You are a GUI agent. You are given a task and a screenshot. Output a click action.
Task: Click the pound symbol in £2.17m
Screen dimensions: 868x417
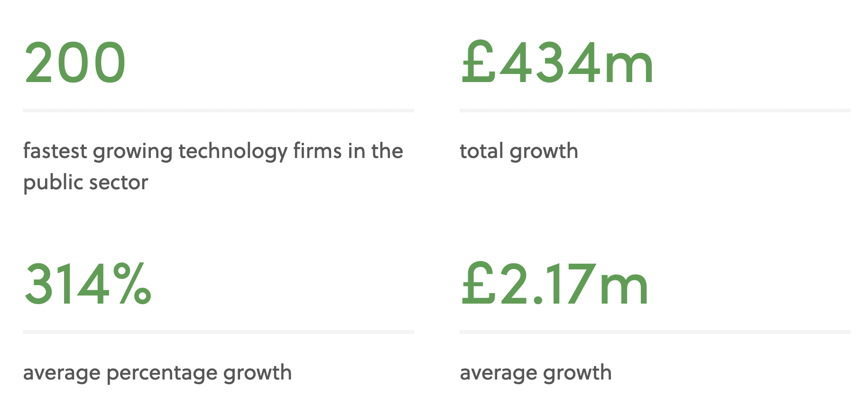point(478,283)
